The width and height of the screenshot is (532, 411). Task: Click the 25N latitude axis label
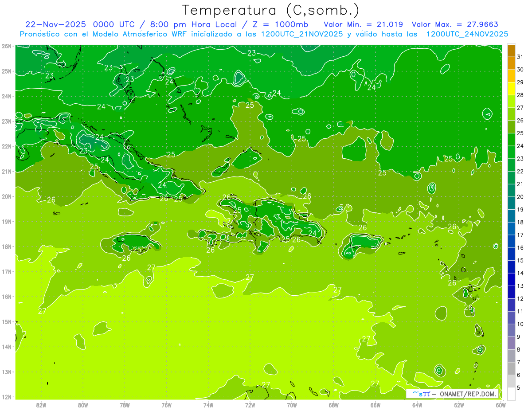pyautogui.click(x=6, y=71)
